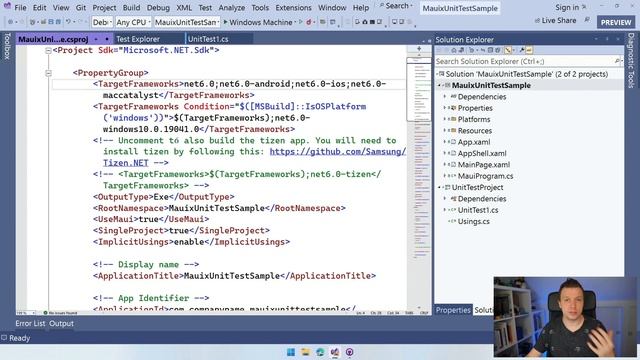
Task: Click the Back arrow in Solution Explorer toolbar
Action: (439, 50)
